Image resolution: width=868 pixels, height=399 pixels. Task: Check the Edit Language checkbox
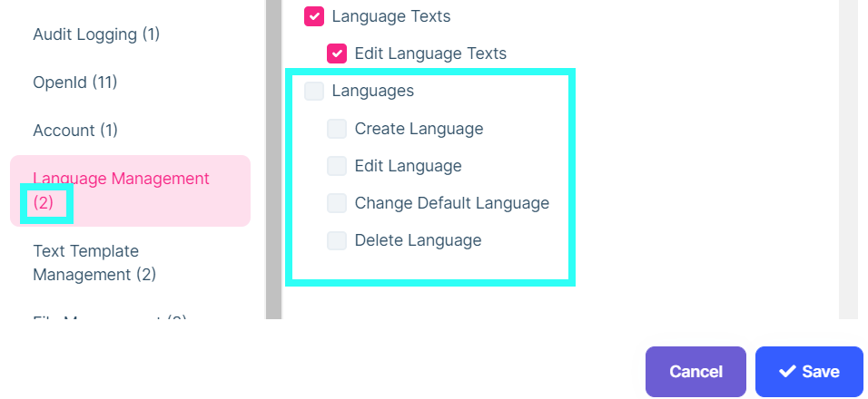tap(337, 166)
